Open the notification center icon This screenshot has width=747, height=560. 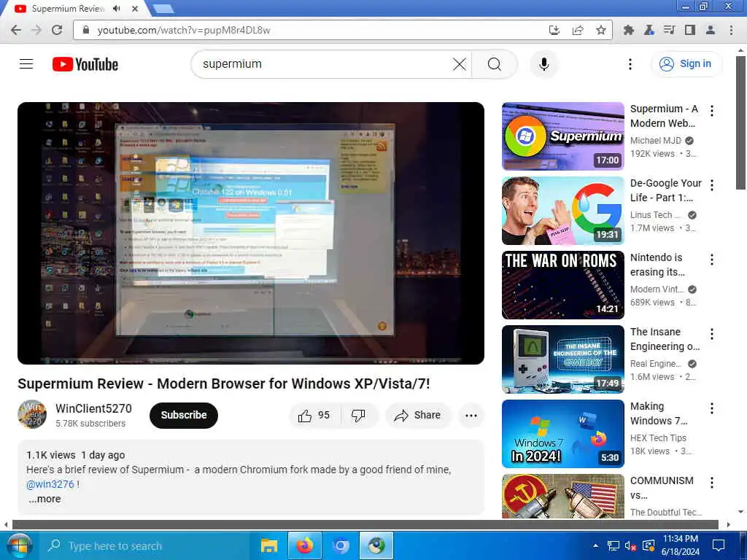[719, 545]
